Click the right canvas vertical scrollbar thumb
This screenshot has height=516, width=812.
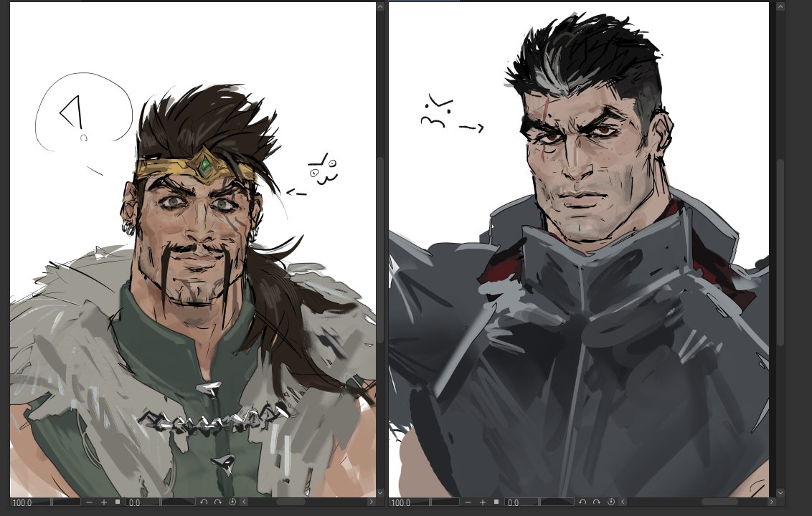pyautogui.click(x=781, y=252)
